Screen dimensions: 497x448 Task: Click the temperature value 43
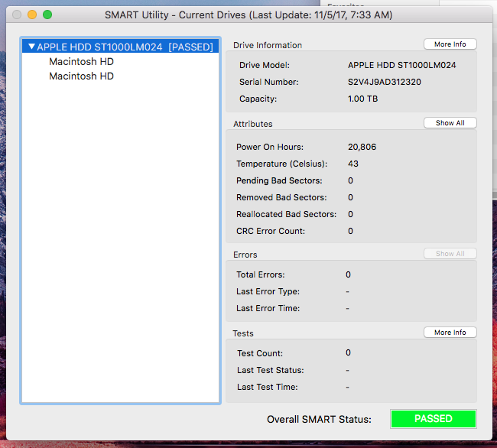point(353,164)
